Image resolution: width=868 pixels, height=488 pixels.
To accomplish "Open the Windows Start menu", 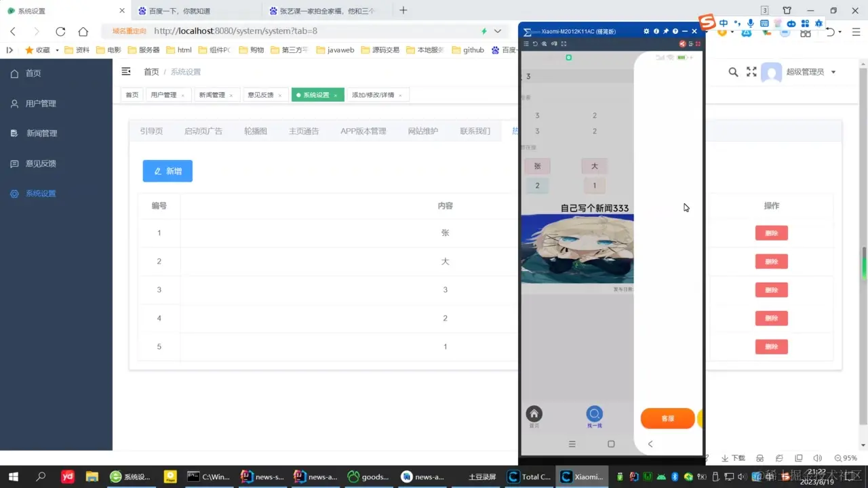I will pos(13,476).
